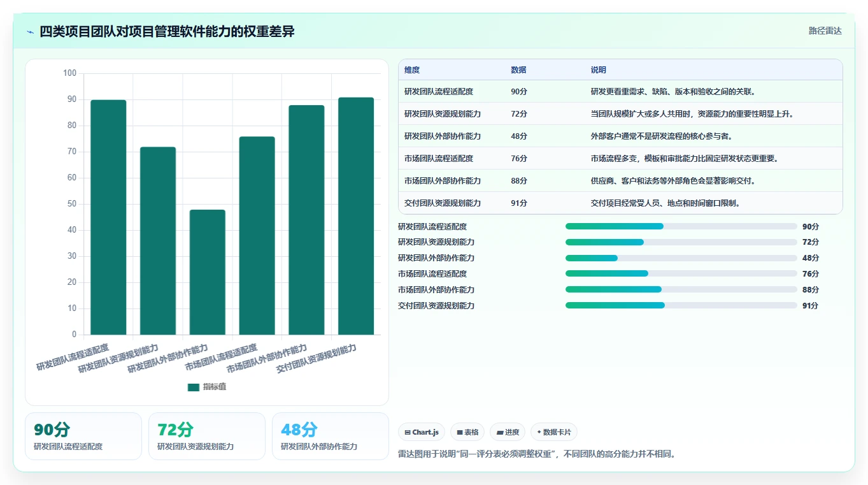Viewport: 868px width, 485px height.
Task: Click the footer note starting 雷达图用于说明
Action: (x=537, y=454)
